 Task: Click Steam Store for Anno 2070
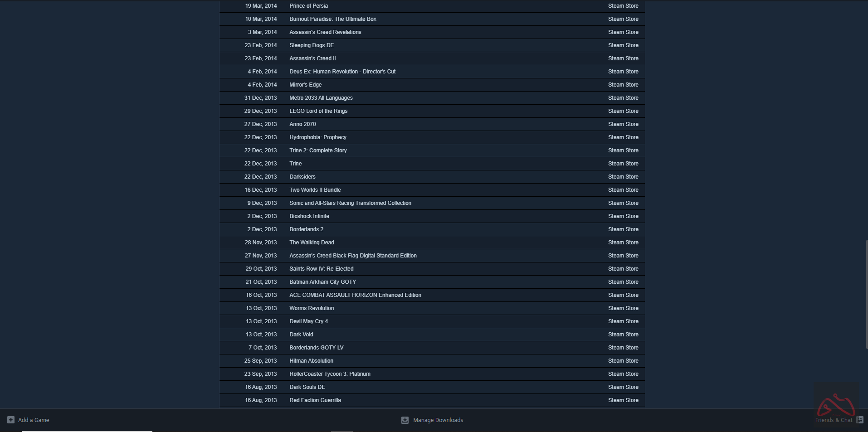pyautogui.click(x=623, y=124)
